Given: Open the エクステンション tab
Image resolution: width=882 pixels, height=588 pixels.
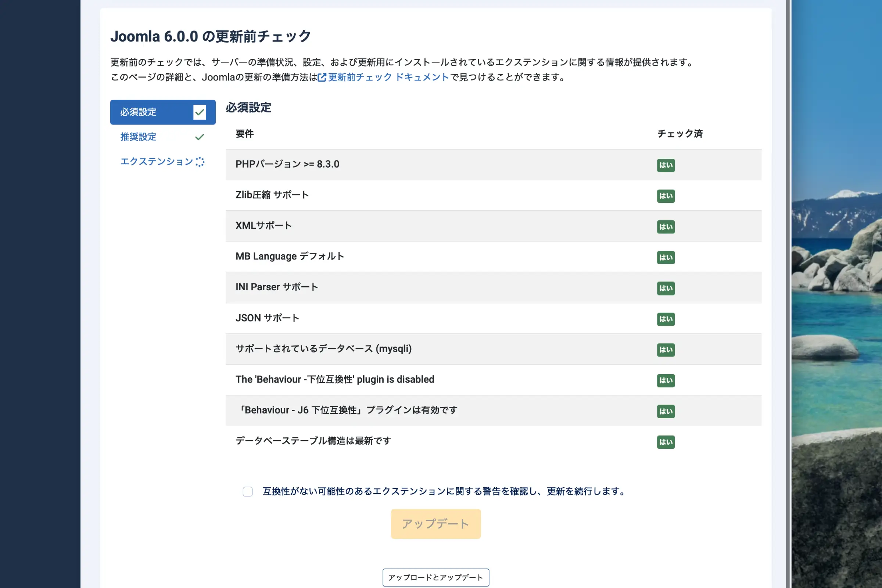Looking at the screenshot, I should [x=157, y=162].
